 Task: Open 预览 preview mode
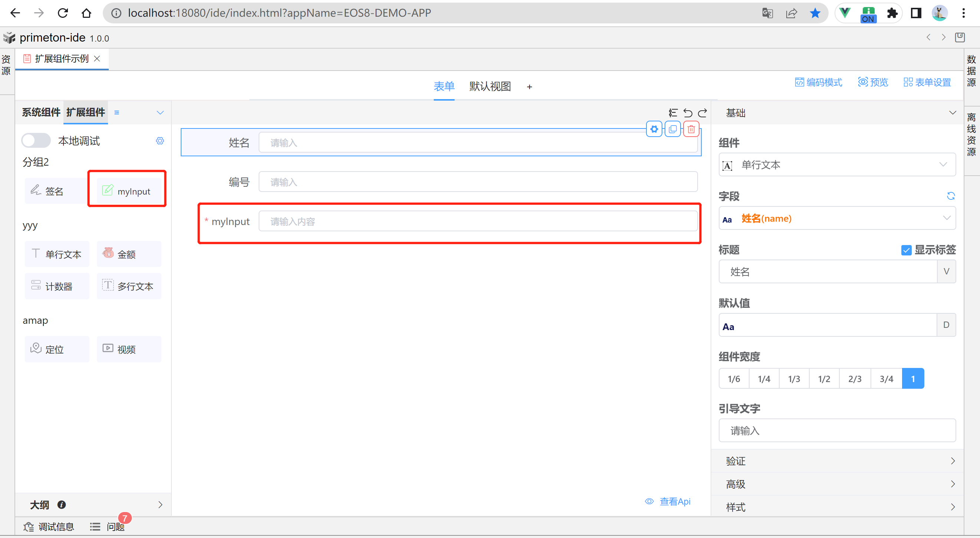pos(873,82)
